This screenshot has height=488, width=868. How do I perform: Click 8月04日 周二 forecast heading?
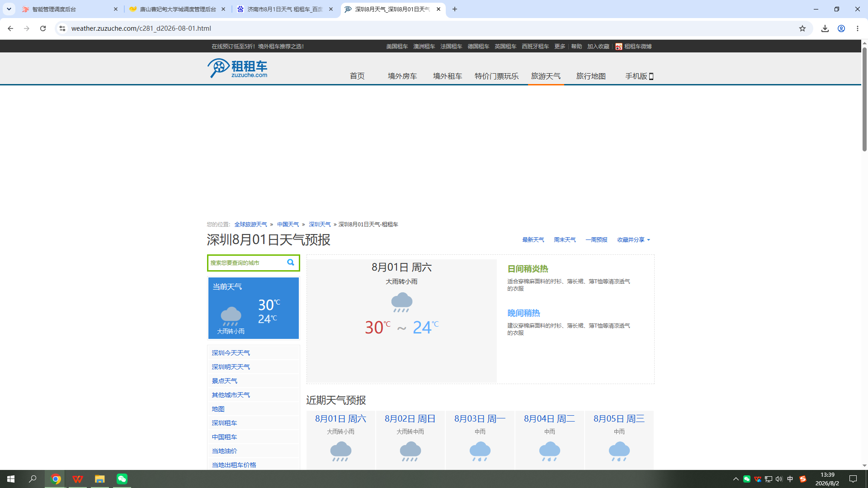click(x=549, y=419)
